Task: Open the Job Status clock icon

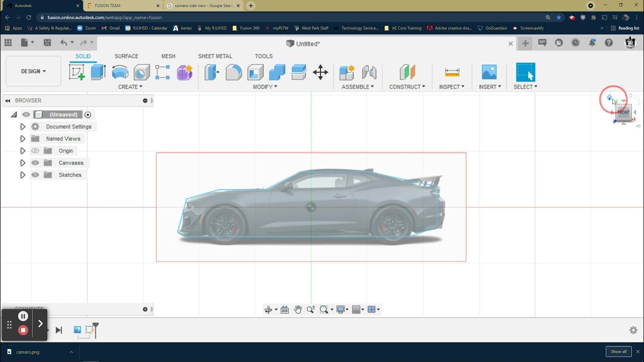Action: pos(576,43)
